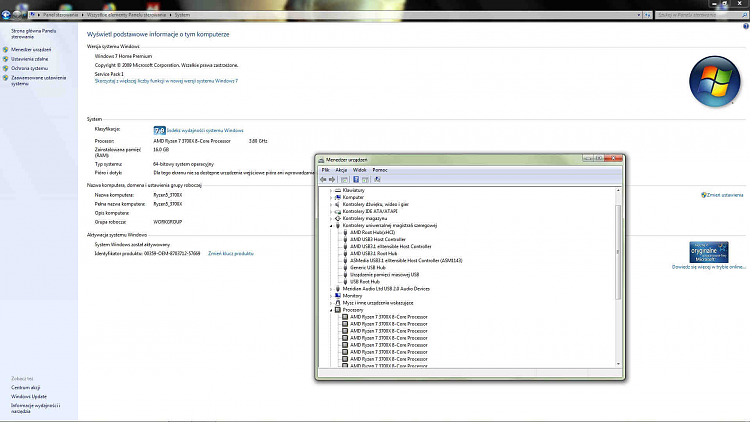The width and height of the screenshot is (750, 422).
Task: Click the chip icon beside Procesory
Action: click(338, 310)
